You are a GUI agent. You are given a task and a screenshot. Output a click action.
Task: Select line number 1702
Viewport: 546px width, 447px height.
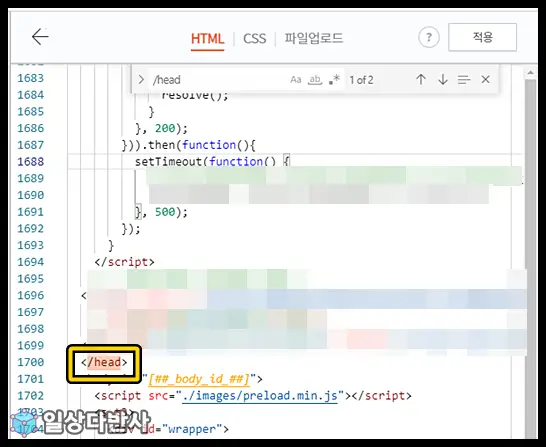[31, 396]
